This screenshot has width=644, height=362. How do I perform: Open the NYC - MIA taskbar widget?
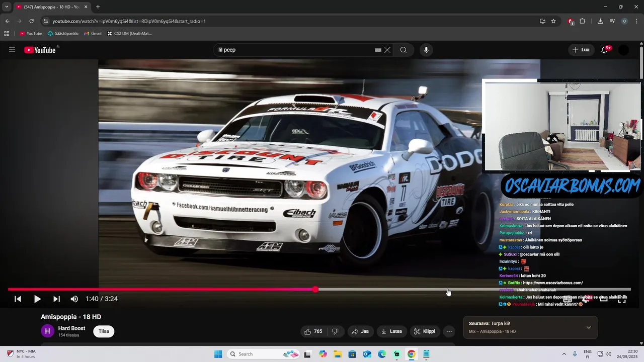[21, 354]
